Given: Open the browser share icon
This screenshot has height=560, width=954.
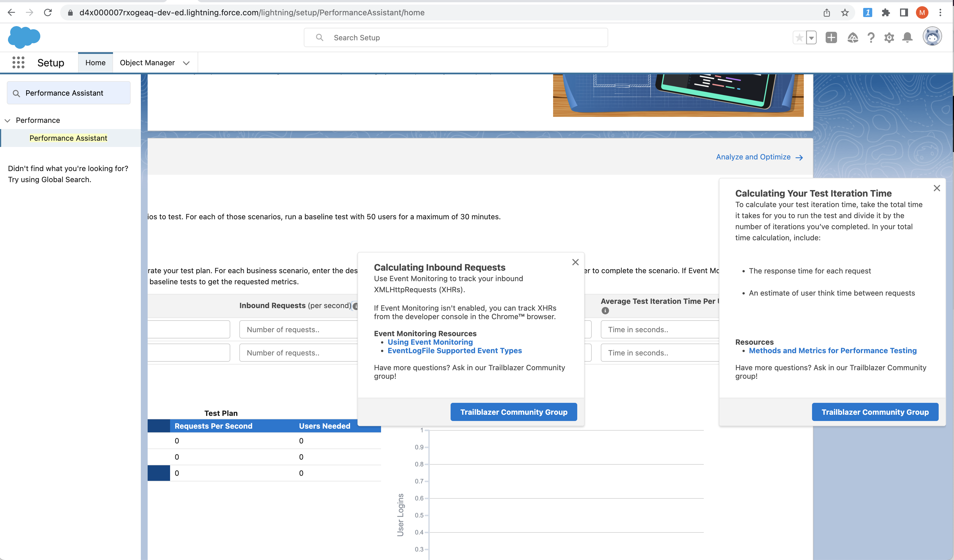Looking at the screenshot, I should pos(827,13).
